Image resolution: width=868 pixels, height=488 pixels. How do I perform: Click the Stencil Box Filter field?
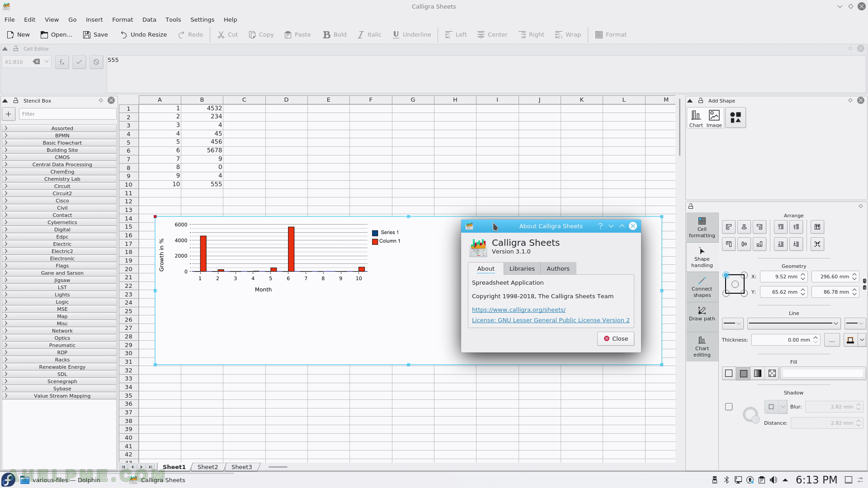[67, 114]
